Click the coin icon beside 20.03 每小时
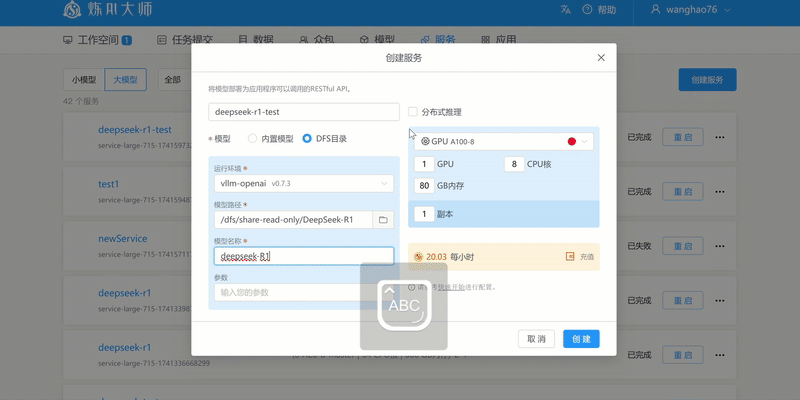Image resolution: width=800 pixels, height=400 pixels. click(x=418, y=257)
